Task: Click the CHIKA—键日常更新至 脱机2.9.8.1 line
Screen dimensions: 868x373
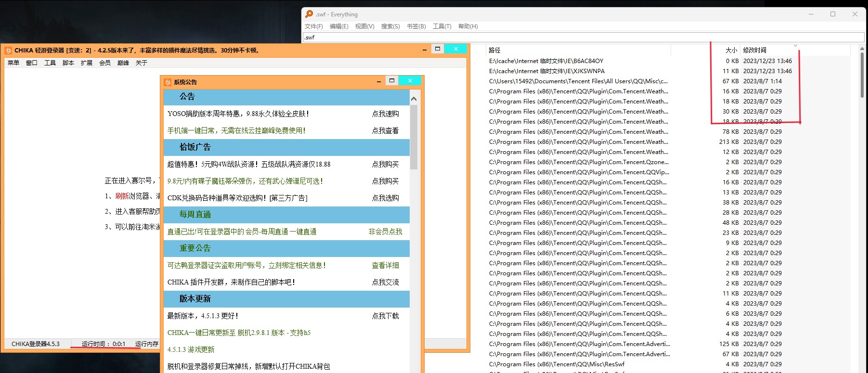Action: tap(239, 333)
